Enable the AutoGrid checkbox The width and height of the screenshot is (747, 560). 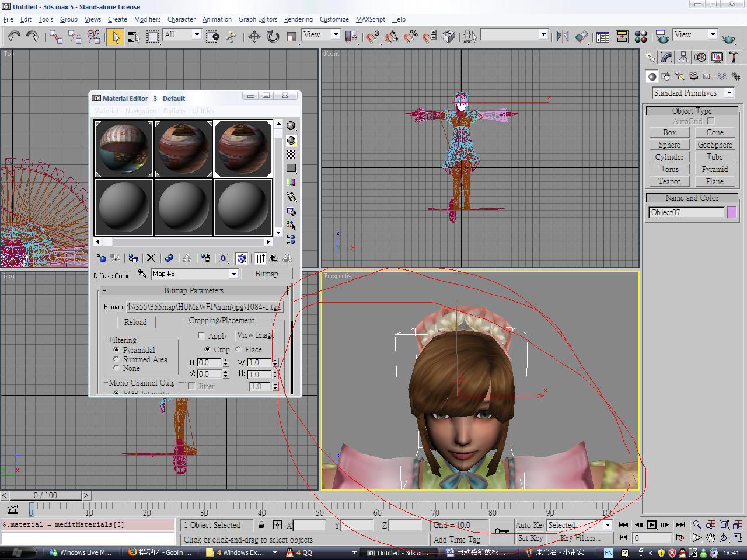[711, 121]
